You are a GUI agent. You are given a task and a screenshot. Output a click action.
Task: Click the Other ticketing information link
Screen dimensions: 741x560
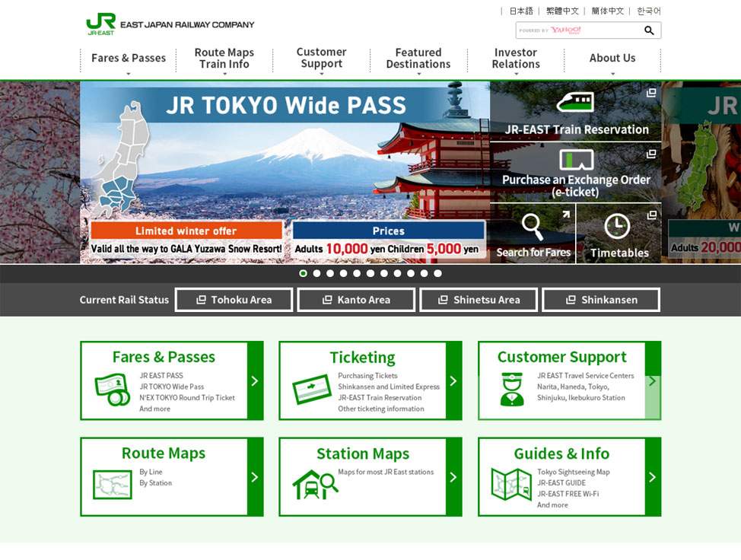(381, 409)
